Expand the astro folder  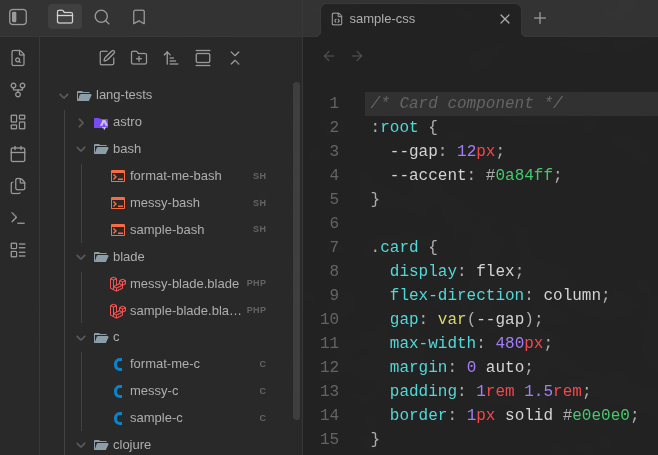81,123
